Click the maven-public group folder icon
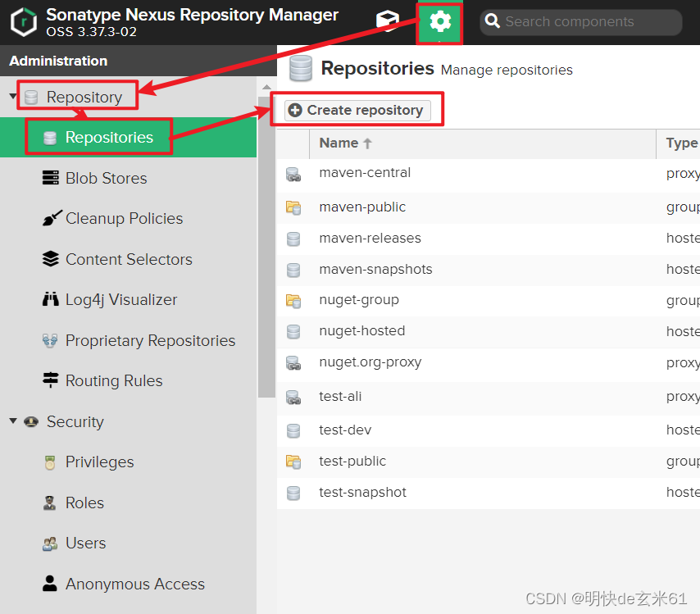The width and height of the screenshot is (700, 614). [x=293, y=207]
